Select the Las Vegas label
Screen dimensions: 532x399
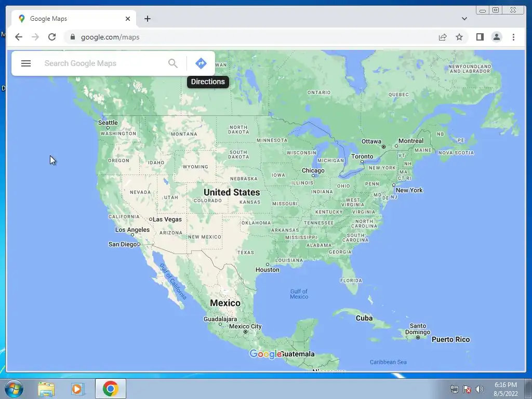pyautogui.click(x=167, y=220)
